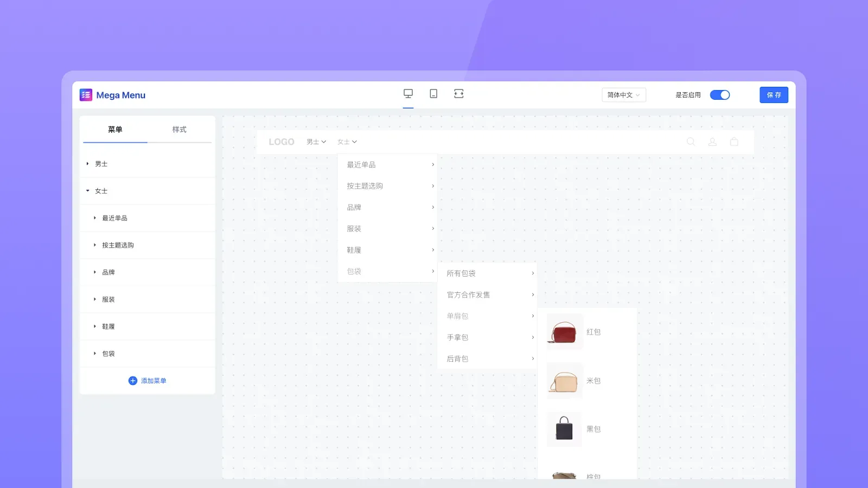Viewport: 868px width, 488px height.
Task: Open the 简体中文 language dropdown
Action: coord(623,95)
